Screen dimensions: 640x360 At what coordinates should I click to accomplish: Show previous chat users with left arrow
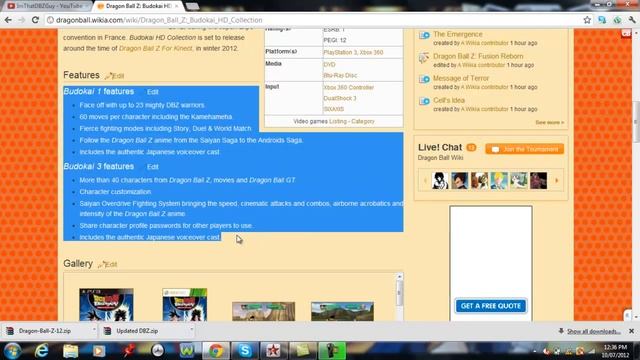click(425, 180)
